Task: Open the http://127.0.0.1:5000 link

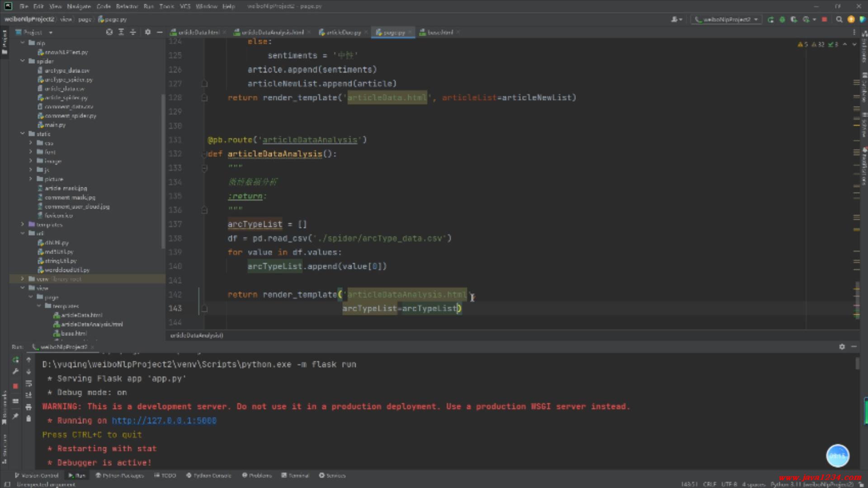Action: [164, 421]
